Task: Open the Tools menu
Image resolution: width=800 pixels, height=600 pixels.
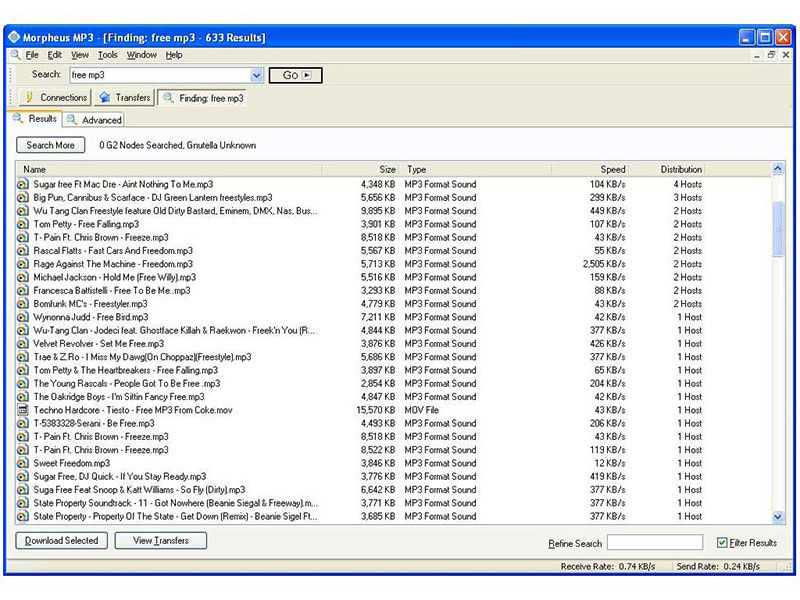Action: (108, 55)
